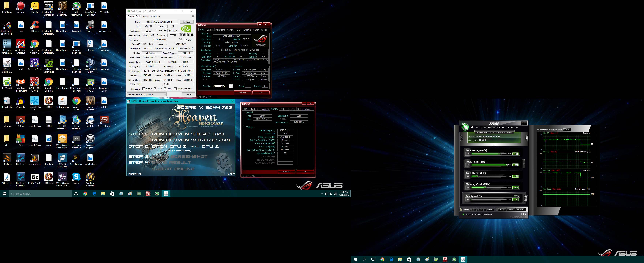The height and width of the screenshot is (263, 644).
Task: Click Validate in the CPU-Z processor window
Action: (x=242, y=92)
